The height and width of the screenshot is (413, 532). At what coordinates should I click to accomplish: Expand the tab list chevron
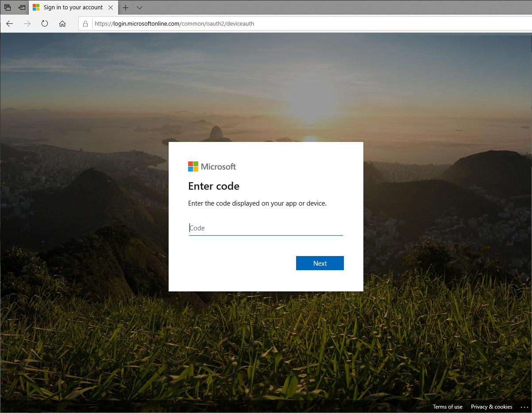click(139, 8)
